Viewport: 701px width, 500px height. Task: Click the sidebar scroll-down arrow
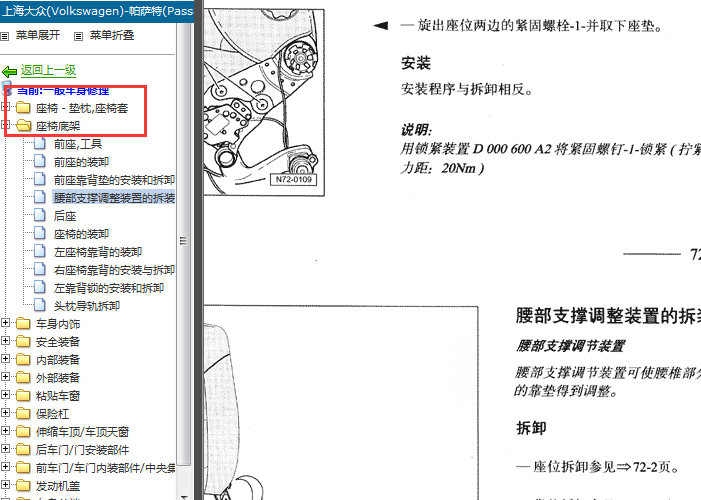[183, 496]
